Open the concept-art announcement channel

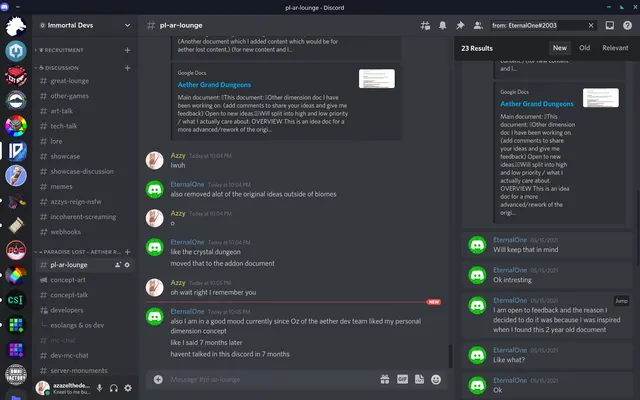pos(85,280)
